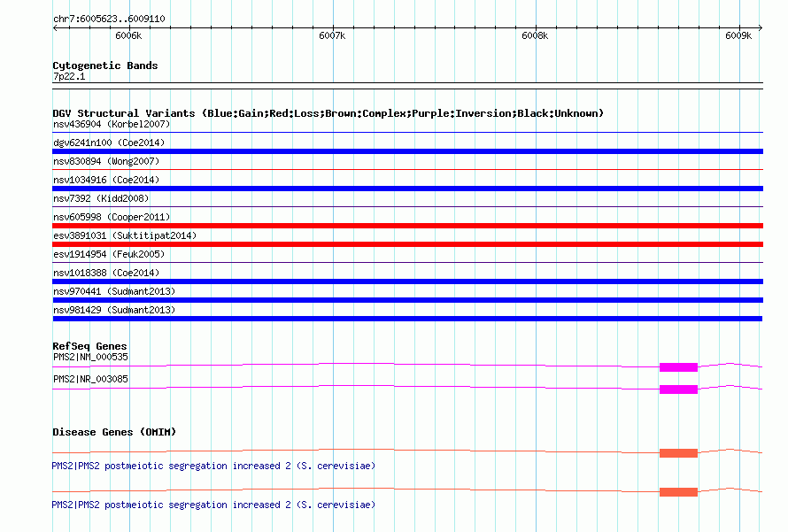This screenshot has width=788, height=532.
Task: Select the nsv1018388 (Coe2014) blue bar
Action: click(407, 281)
